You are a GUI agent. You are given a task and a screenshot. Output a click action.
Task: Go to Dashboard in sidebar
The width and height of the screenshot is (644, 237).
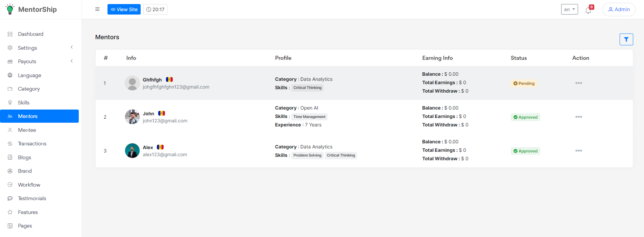[x=30, y=34]
